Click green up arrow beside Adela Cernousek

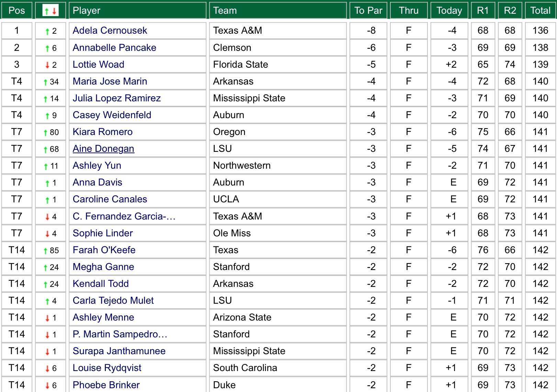click(47, 31)
